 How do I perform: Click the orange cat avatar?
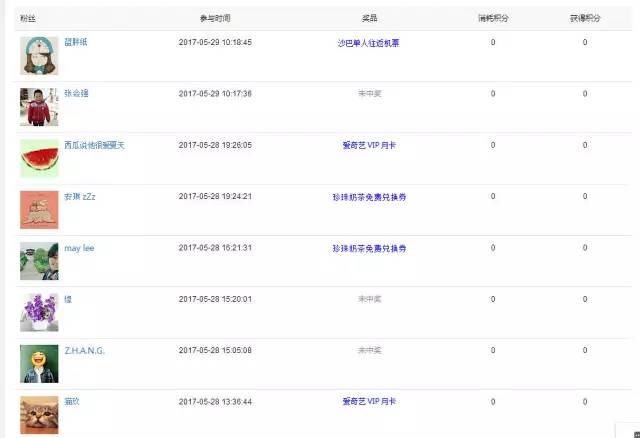click(x=39, y=415)
